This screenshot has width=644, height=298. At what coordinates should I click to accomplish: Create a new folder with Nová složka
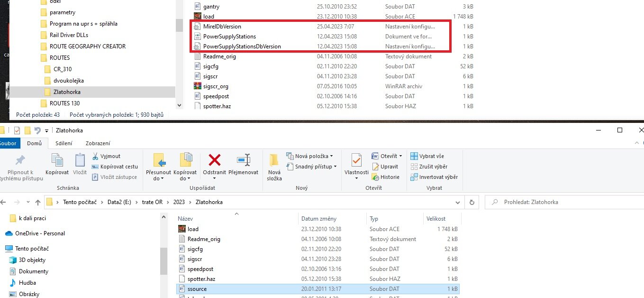click(274, 166)
